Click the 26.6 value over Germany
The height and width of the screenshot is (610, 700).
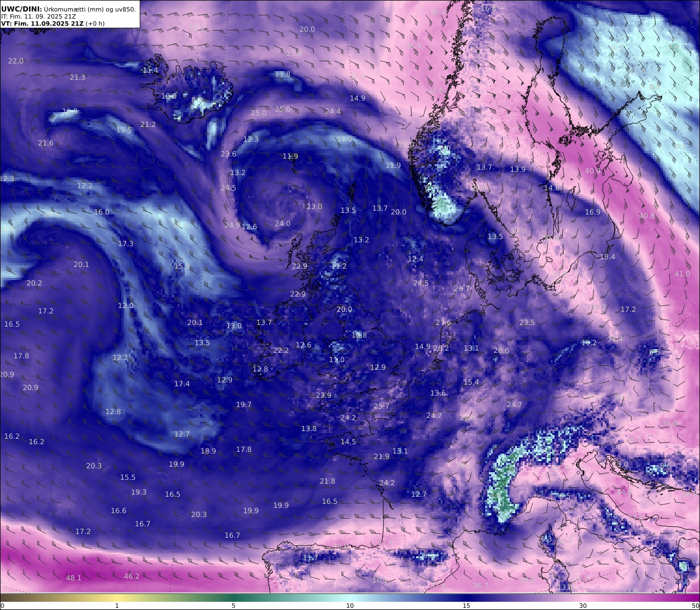[501, 350]
